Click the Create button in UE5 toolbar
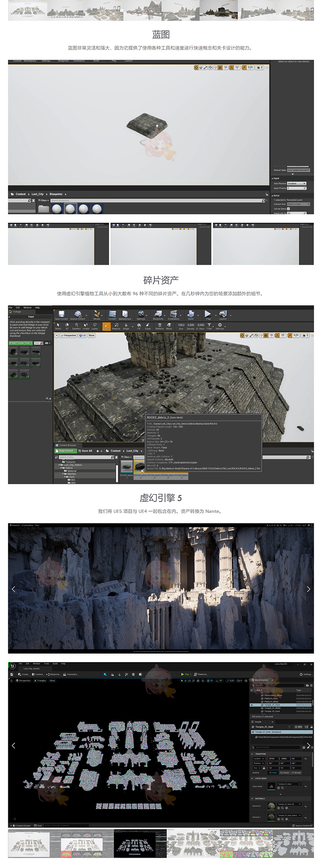Image resolution: width=322 pixels, height=868 pixels. pyautogui.click(x=23, y=674)
